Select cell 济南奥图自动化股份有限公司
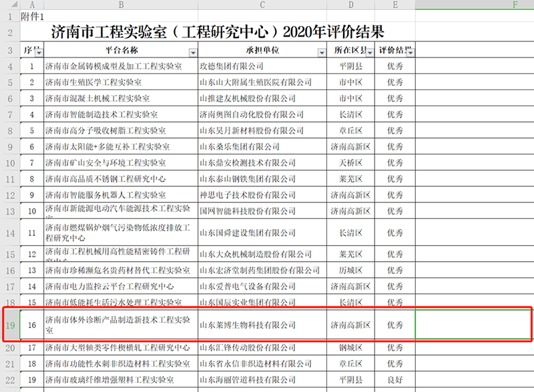Viewport: 534px width, 392px height. (x=262, y=114)
